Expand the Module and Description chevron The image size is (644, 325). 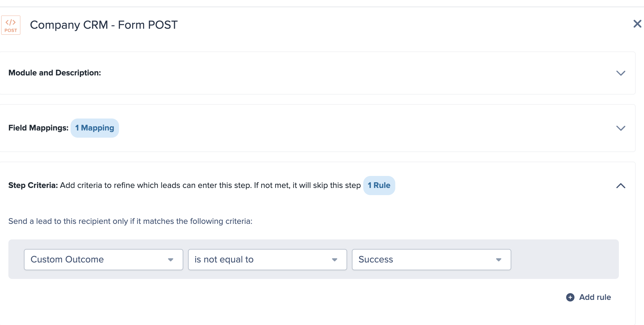621,73
